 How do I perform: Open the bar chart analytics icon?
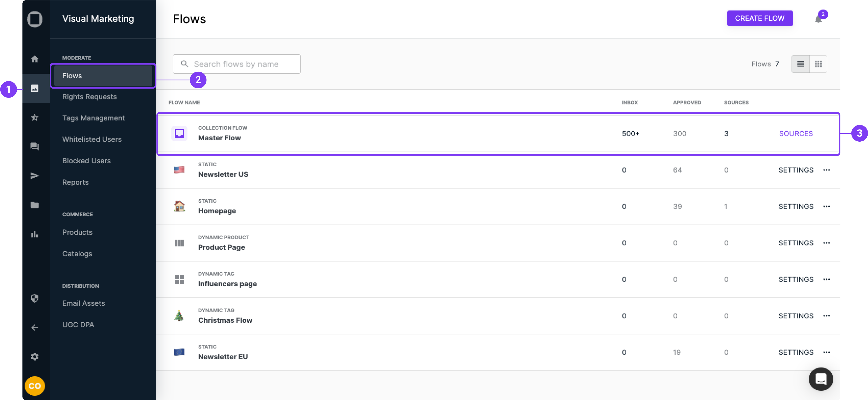coord(34,234)
